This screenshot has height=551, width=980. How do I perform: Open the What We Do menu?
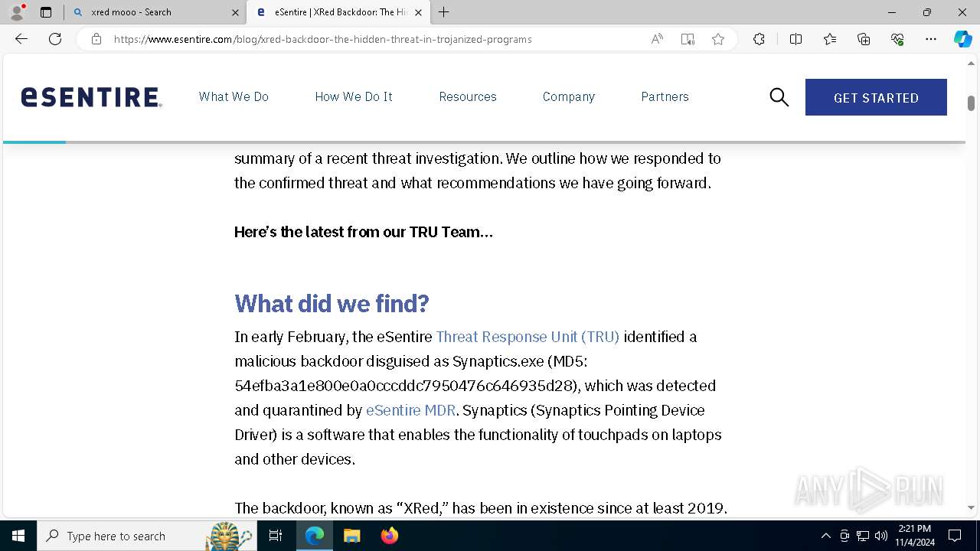pyautogui.click(x=234, y=96)
